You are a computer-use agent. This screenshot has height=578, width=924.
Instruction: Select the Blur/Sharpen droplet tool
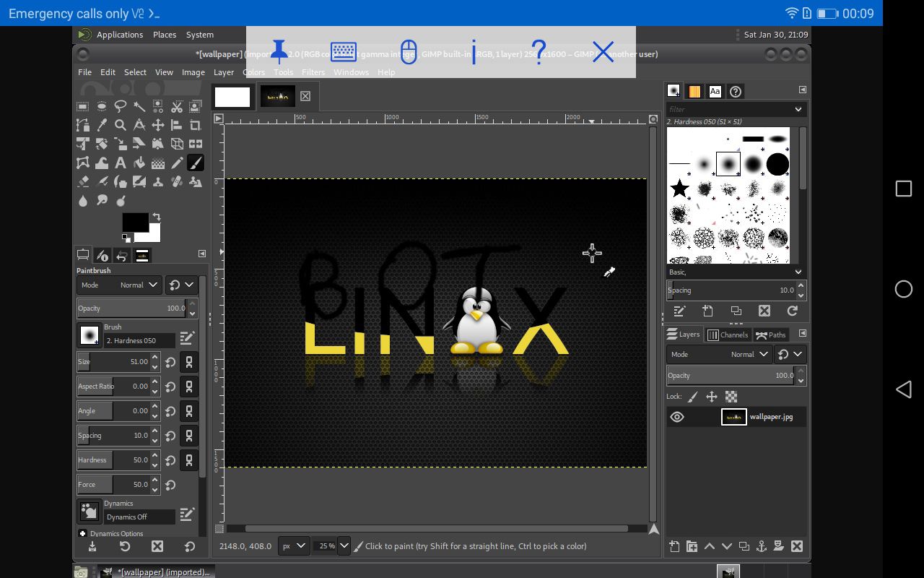[x=83, y=200]
